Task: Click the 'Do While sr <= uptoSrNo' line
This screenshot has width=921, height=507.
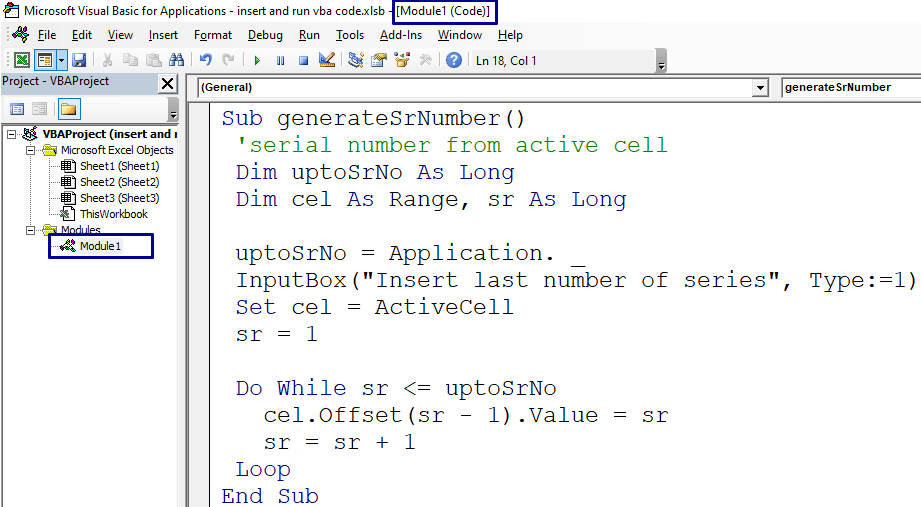Action: tap(396, 388)
